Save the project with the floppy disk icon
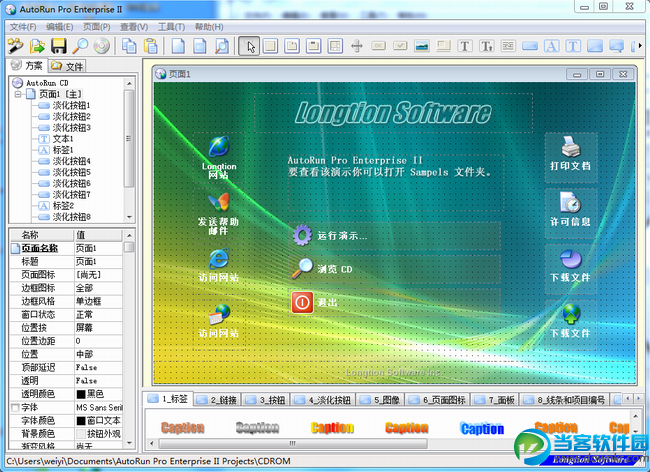The image size is (650, 472). pyautogui.click(x=58, y=46)
